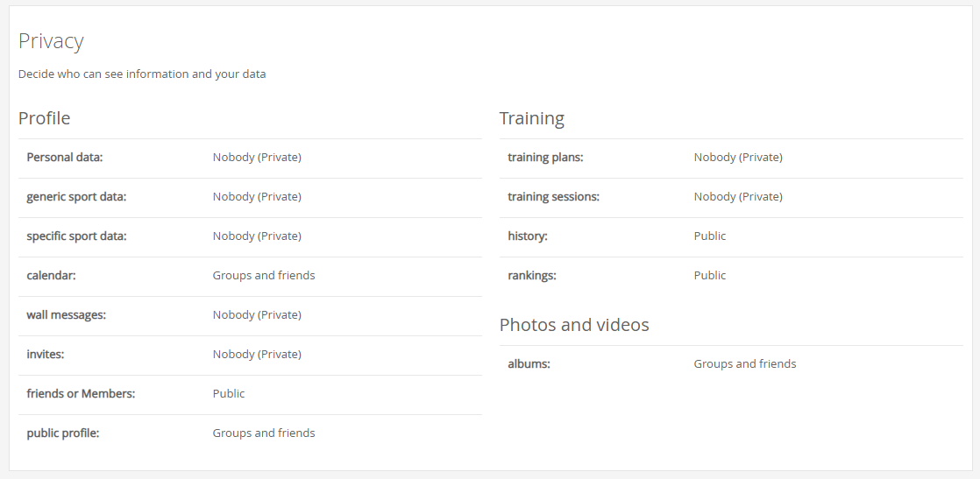
Task: Click the Profile section heading
Action: [x=44, y=118]
